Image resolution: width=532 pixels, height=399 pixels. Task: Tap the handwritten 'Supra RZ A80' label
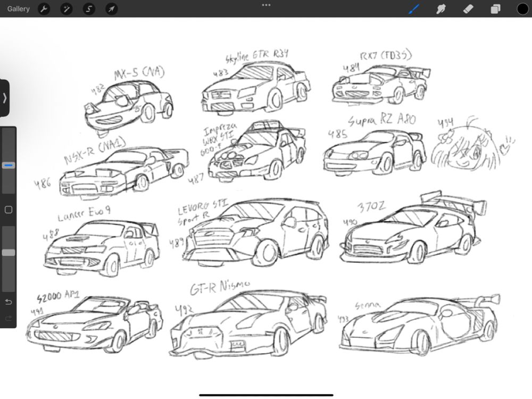[x=382, y=120]
